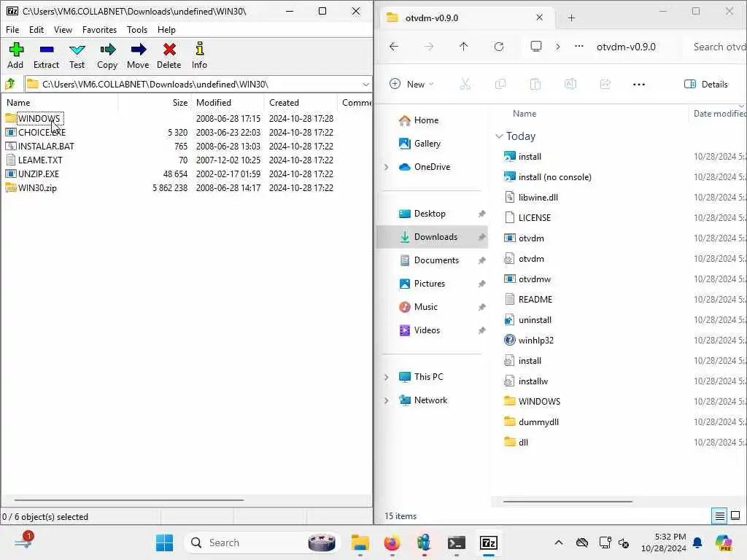747x560 pixels.
Task: Open the File menu in 7-Zip
Action: [x=12, y=29]
